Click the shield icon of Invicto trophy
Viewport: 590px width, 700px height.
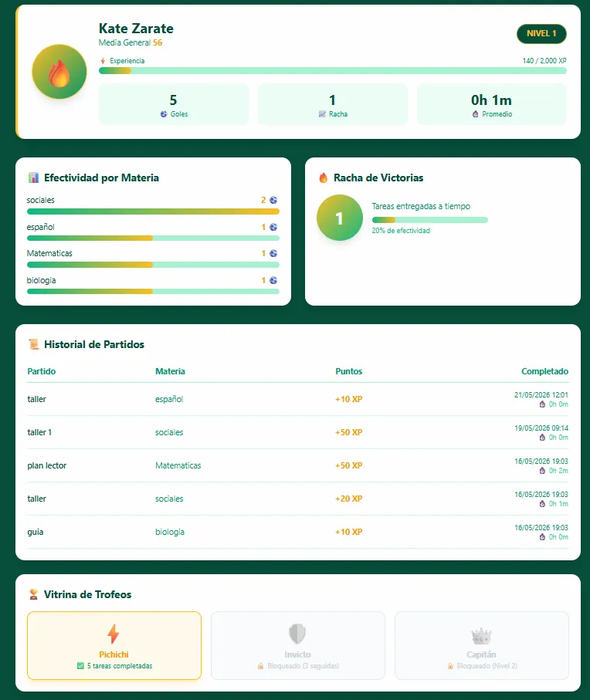[297, 634]
